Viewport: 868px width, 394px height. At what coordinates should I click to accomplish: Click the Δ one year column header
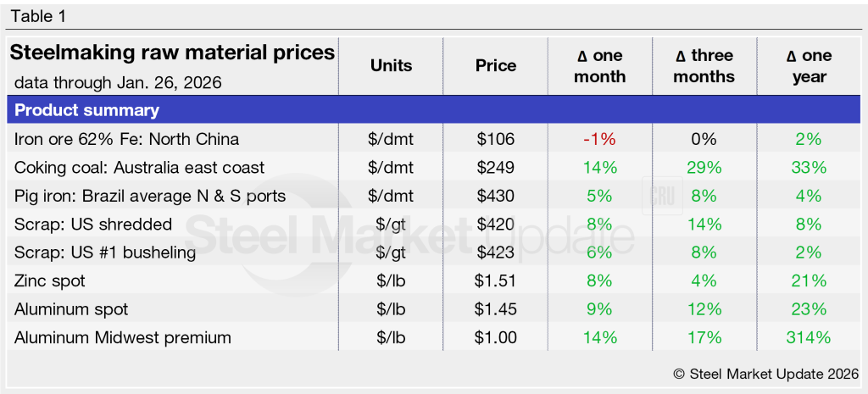(809, 66)
